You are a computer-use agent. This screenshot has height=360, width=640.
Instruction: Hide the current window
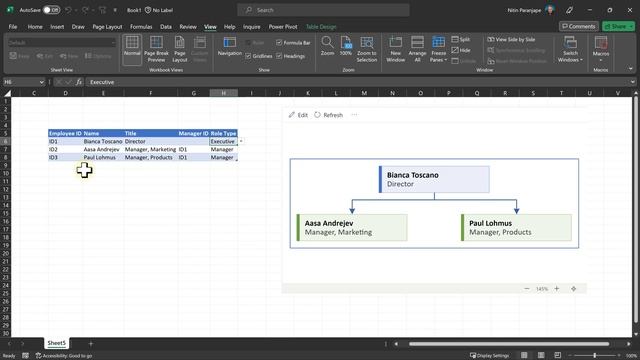point(461,50)
